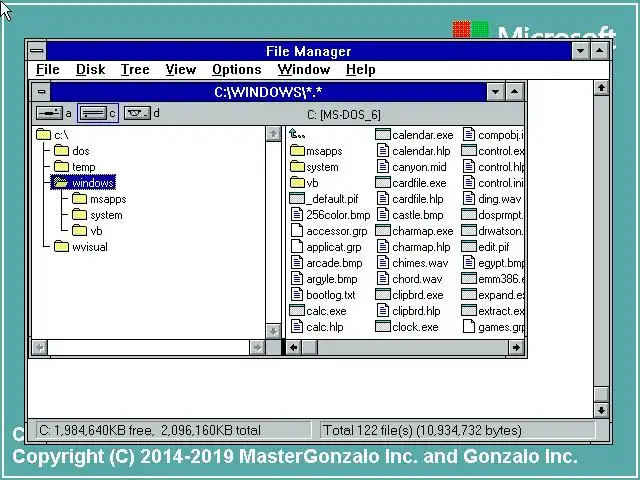Open the Tree menu

point(135,69)
